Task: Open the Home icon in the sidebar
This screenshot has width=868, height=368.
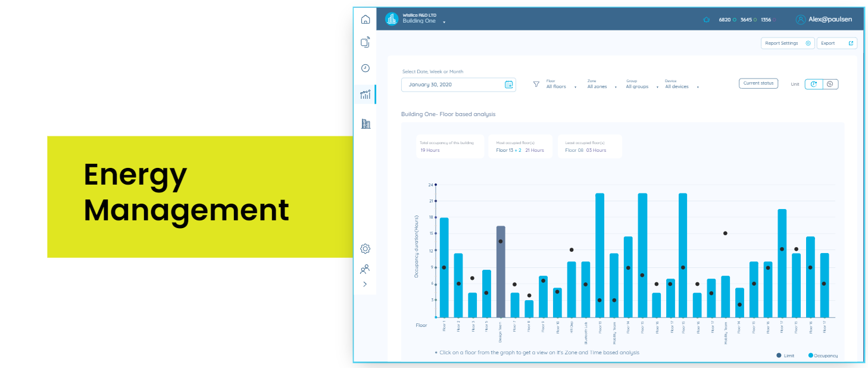Action: (366, 19)
